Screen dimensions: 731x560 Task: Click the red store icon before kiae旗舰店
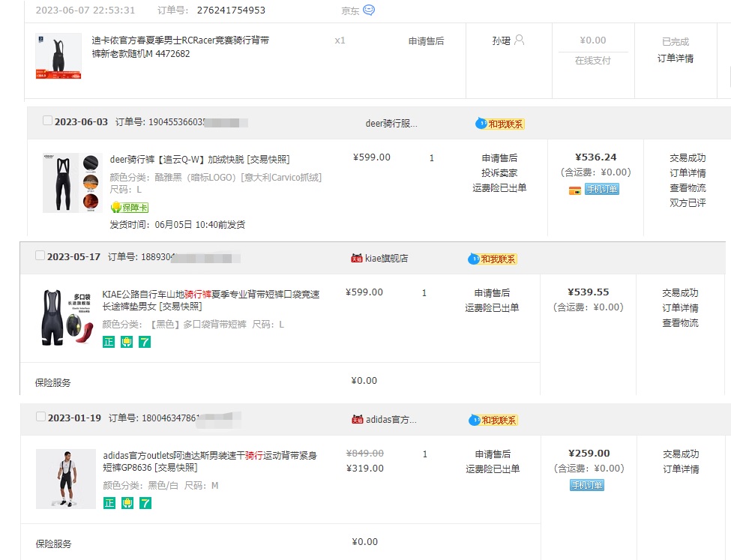[x=358, y=258]
